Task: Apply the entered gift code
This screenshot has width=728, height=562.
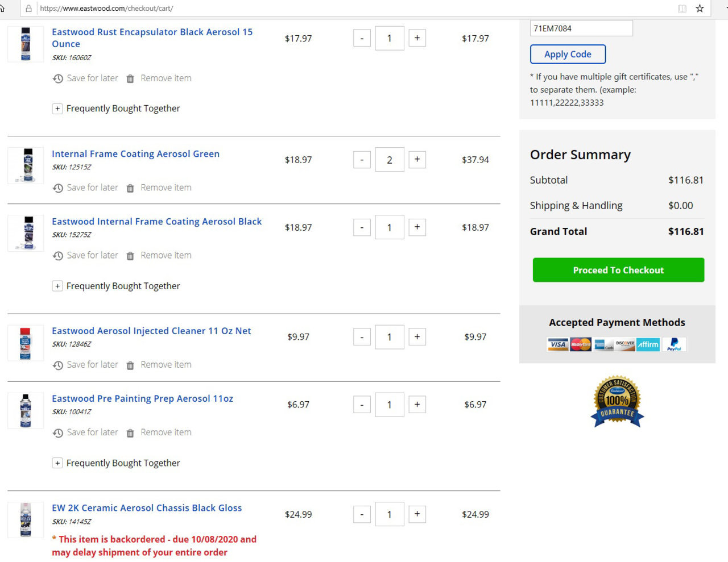Action: pyautogui.click(x=568, y=55)
